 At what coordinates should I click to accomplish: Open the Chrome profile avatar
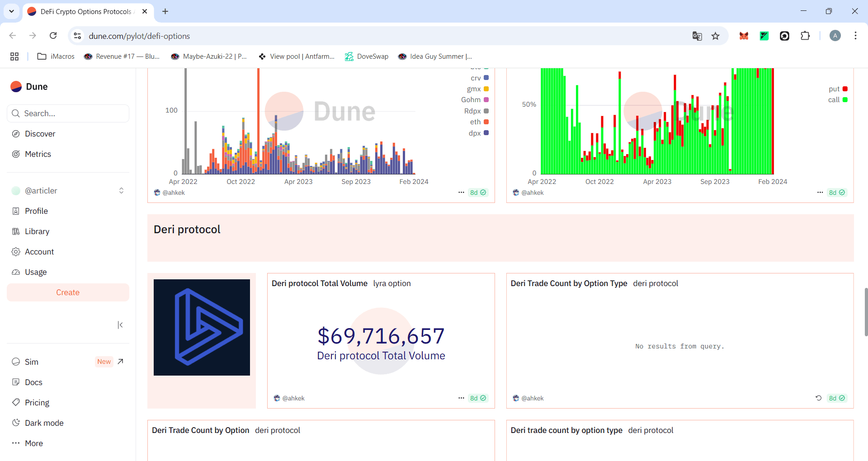click(x=835, y=36)
